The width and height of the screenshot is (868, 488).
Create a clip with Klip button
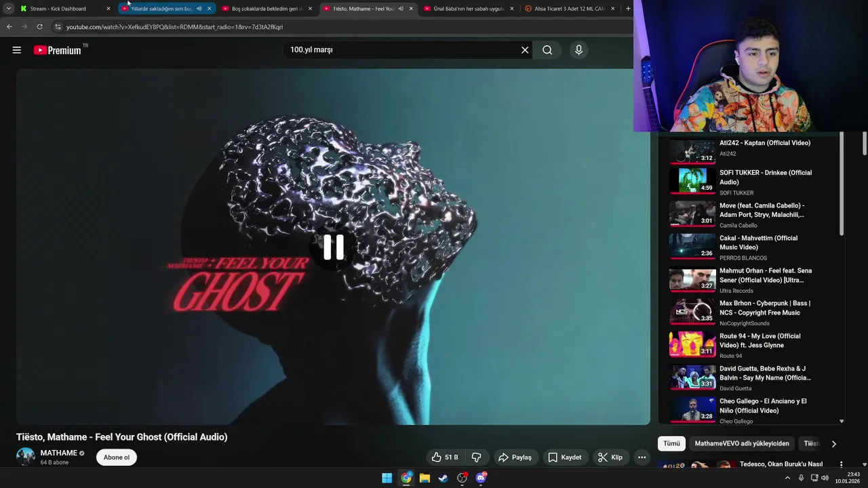click(x=610, y=457)
